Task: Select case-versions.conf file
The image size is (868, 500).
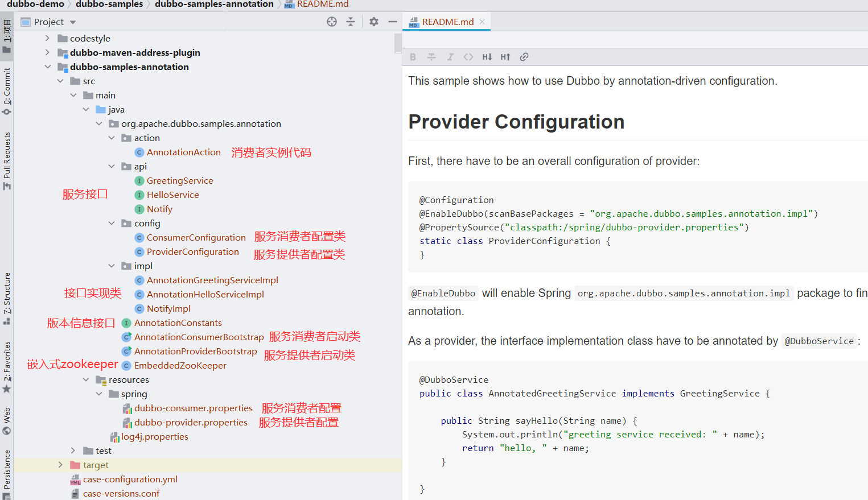Action: (x=121, y=493)
